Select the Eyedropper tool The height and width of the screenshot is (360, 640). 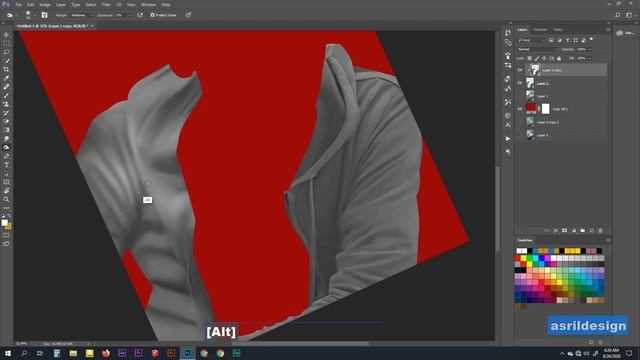coord(6,78)
